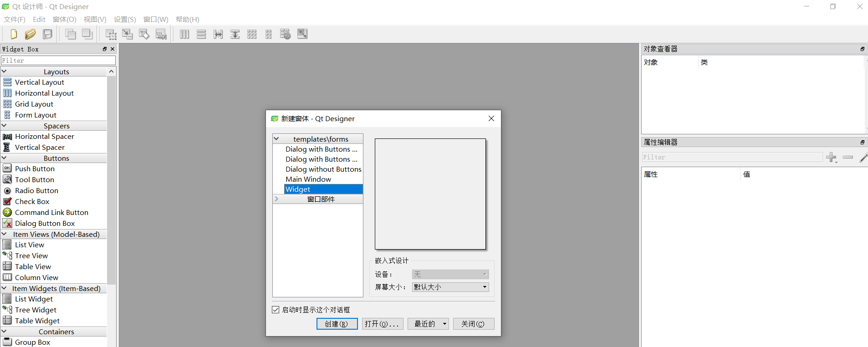The image size is (868, 347).
Task: Collapse the Buttons category
Action: tap(4, 158)
